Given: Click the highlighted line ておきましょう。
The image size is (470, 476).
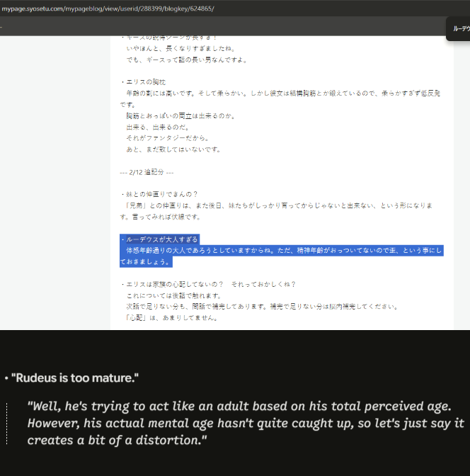Looking at the screenshot, I should click(145, 262).
